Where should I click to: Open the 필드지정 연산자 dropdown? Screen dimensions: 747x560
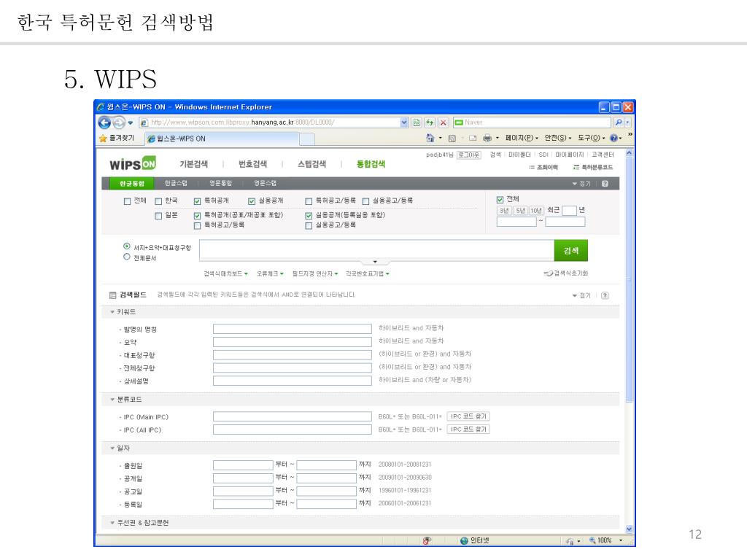[x=315, y=274]
